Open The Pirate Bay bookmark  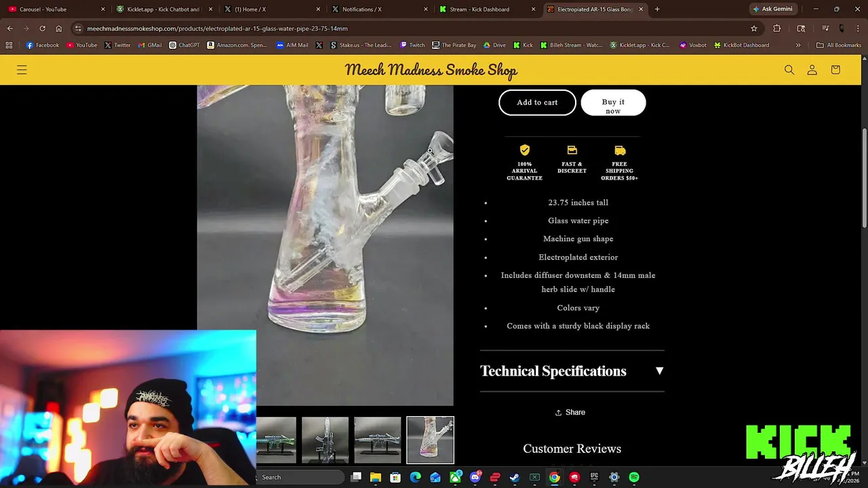point(454,45)
